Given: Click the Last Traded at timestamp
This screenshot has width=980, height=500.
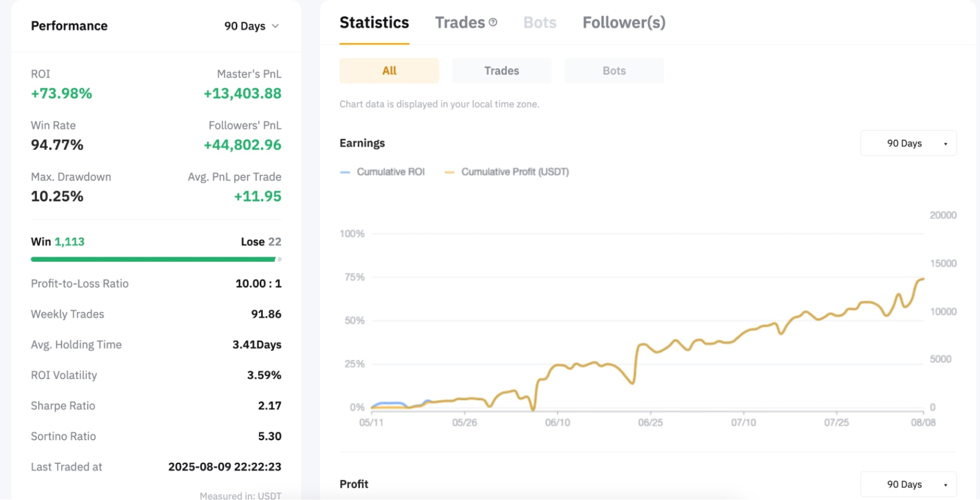Looking at the screenshot, I should [x=224, y=466].
